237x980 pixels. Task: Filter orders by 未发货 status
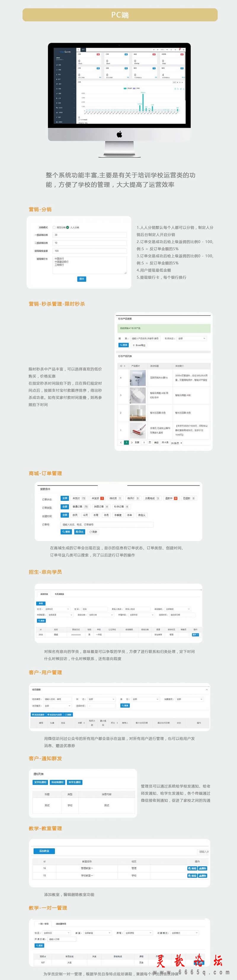97,498
